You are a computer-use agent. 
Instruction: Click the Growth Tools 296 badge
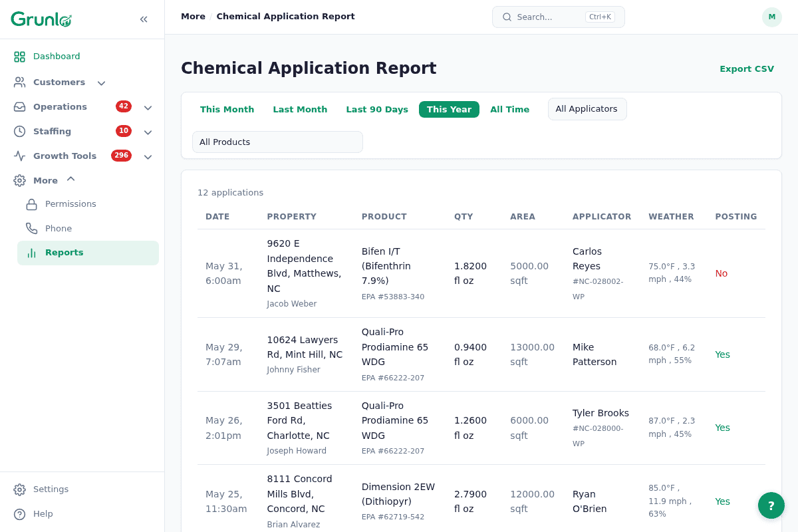[x=121, y=156]
